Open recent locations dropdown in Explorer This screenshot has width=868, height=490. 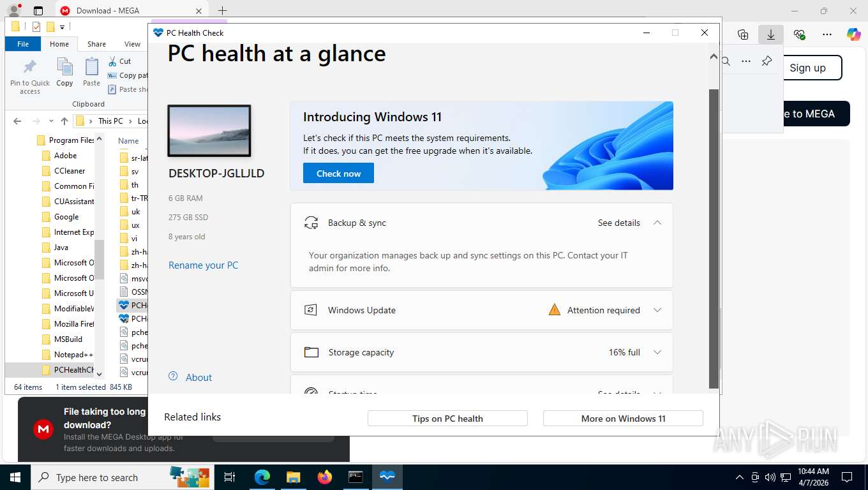(52, 121)
